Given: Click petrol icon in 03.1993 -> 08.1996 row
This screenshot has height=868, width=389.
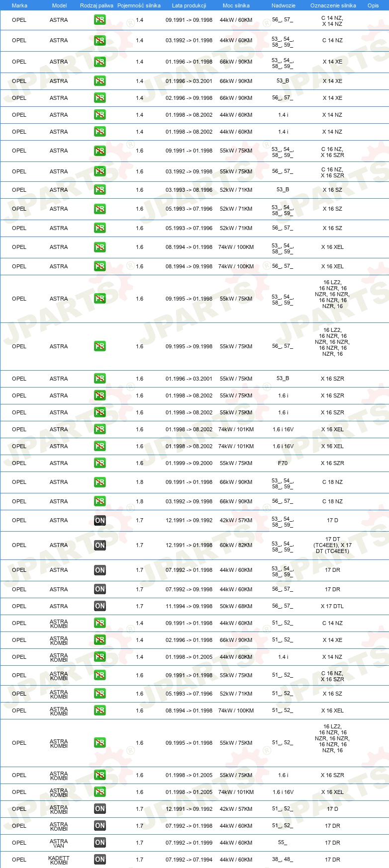Looking at the screenshot, I should (100, 190).
